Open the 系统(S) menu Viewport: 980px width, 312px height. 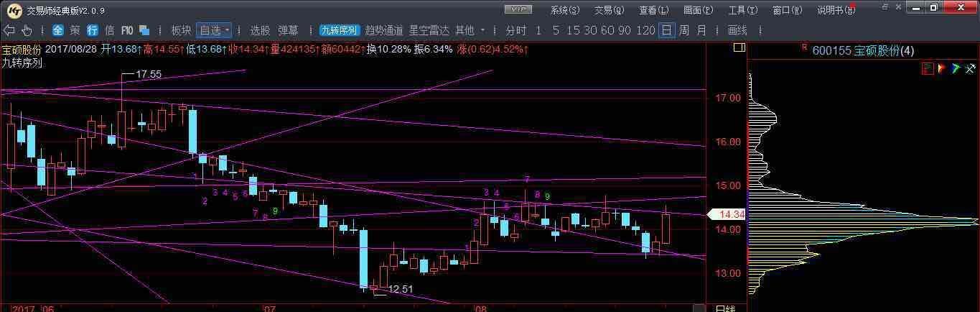click(564, 10)
